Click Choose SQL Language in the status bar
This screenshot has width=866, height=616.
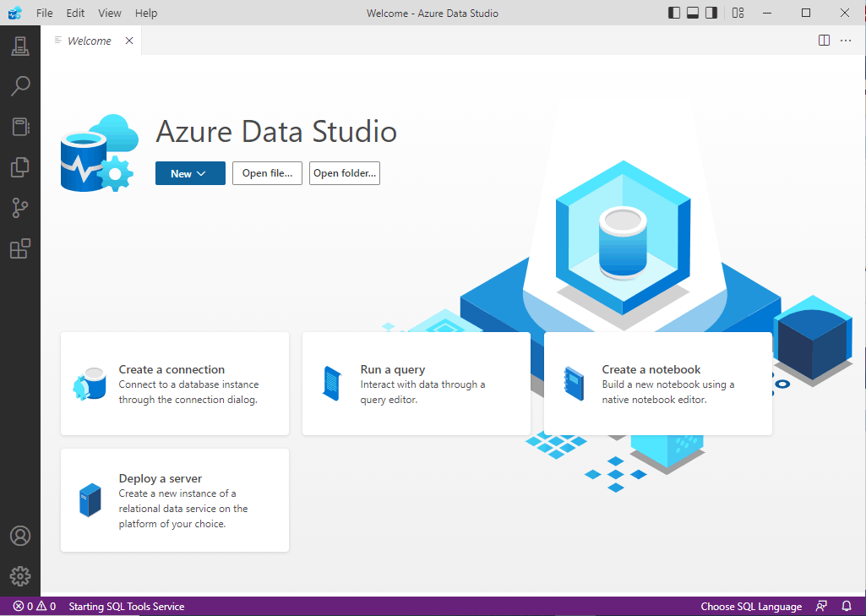[x=751, y=606]
